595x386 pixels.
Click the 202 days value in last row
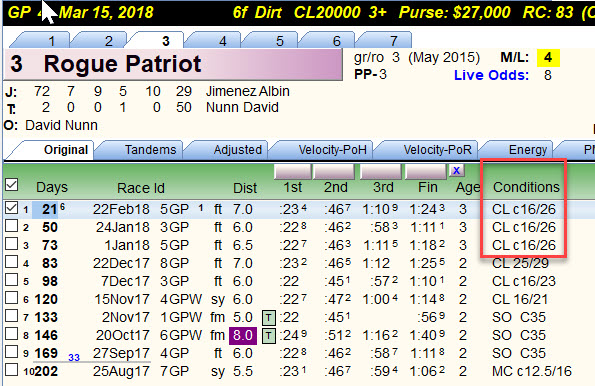click(46, 371)
